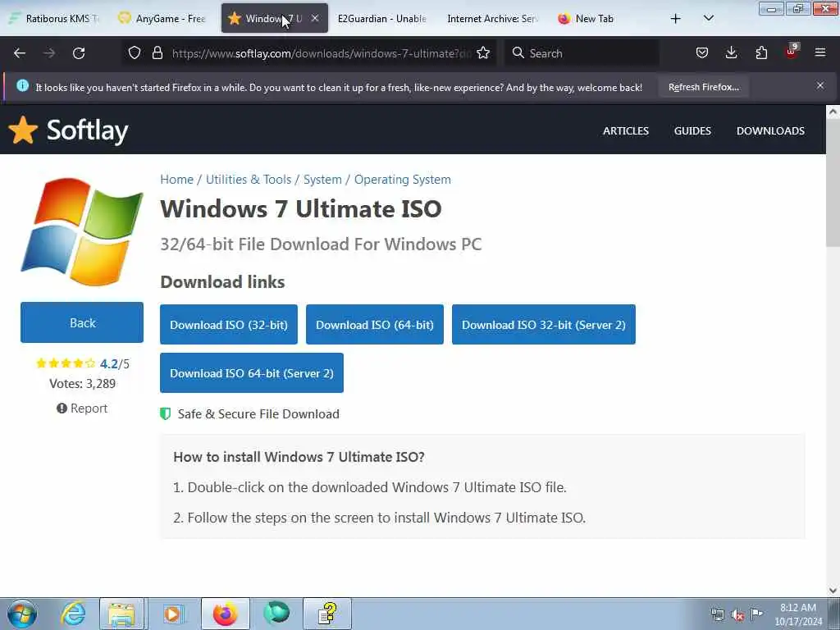Open Windows Media Player taskbar icon

tap(172, 614)
